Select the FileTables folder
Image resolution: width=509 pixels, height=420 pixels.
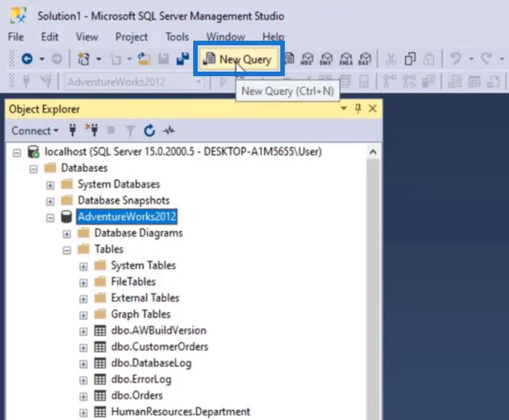(134, 281)
